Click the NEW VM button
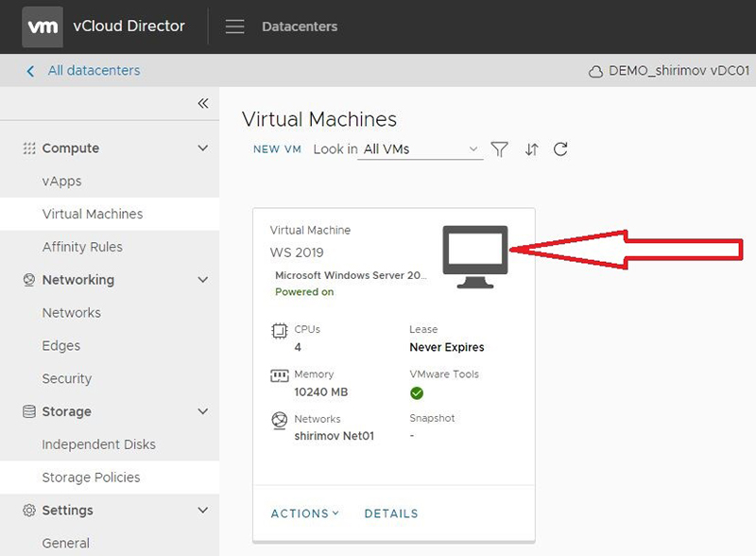Screen dimensions: 756x556 point(277,149)
